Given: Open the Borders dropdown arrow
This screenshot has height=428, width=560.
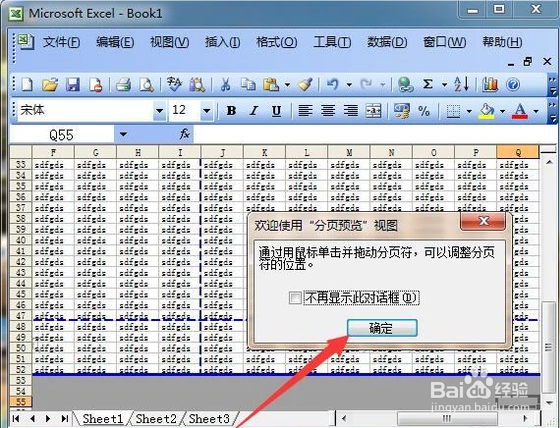Looking at the screenshot, I should tap(469, 111).
